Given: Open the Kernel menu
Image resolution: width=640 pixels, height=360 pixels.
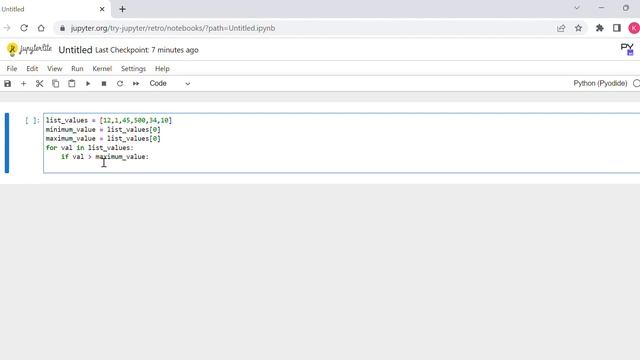Looking at the screenshot, I should click(102, 69).
